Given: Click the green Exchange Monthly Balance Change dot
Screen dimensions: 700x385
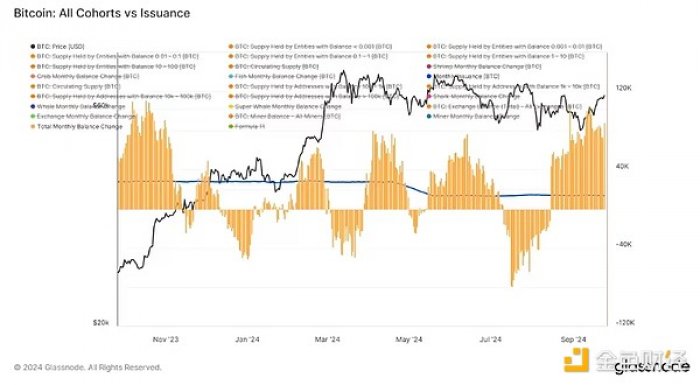Looking at the screenshot, I should (33, 117).
